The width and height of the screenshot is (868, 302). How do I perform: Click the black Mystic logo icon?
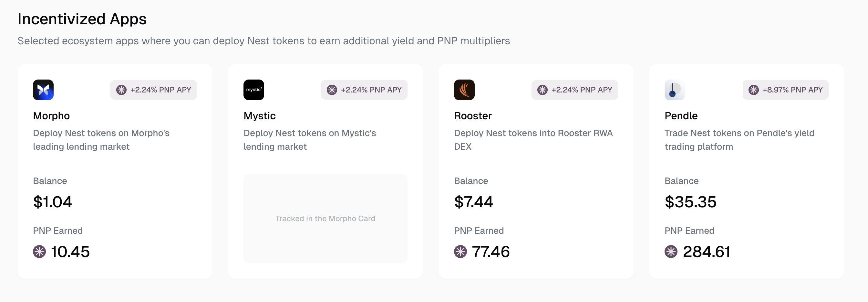tap(254, 90)
